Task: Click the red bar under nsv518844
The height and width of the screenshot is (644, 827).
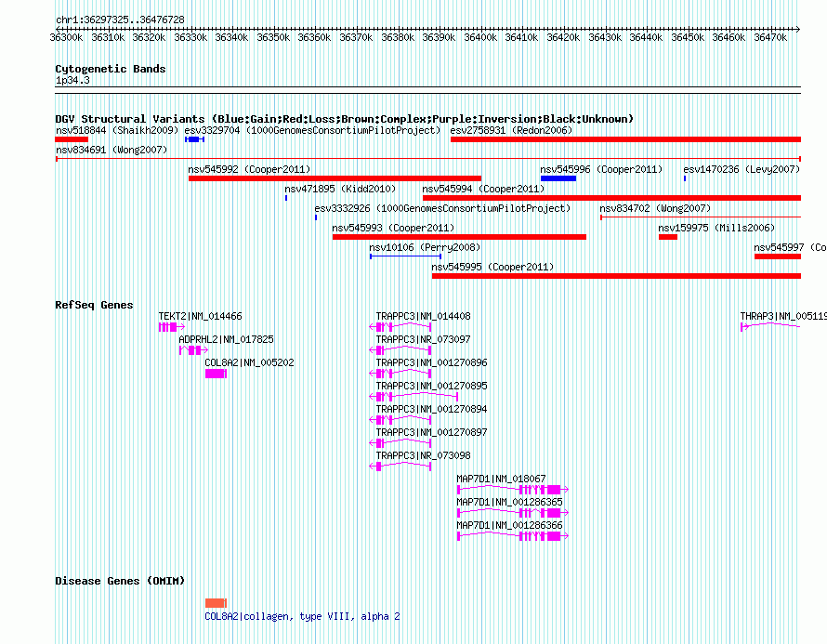Action: pos(72,139)
